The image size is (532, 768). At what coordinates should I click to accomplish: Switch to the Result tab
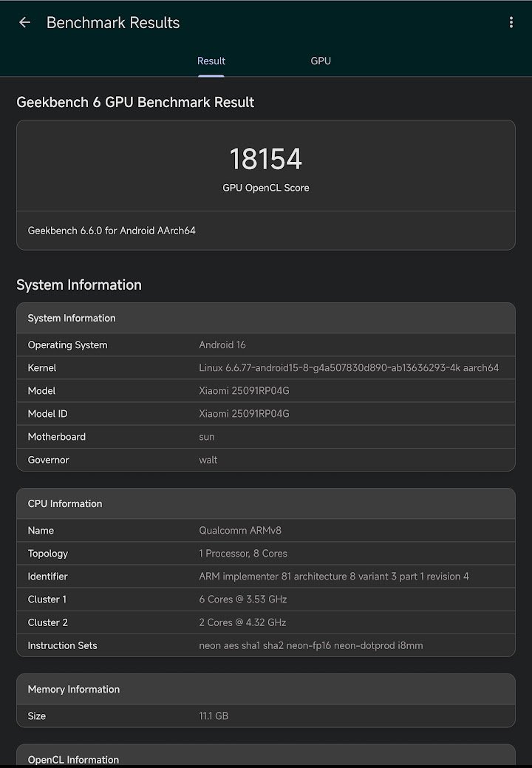point(211,61)
